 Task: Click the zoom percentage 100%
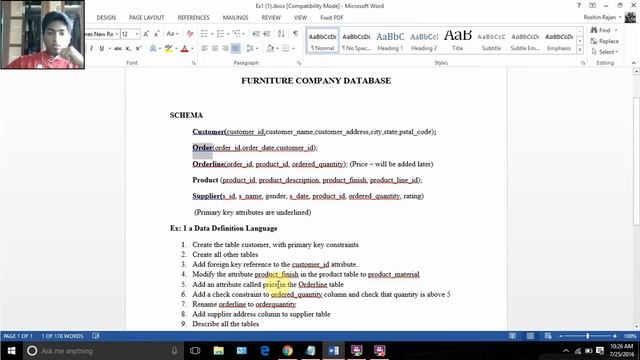(x=630, y=336)
